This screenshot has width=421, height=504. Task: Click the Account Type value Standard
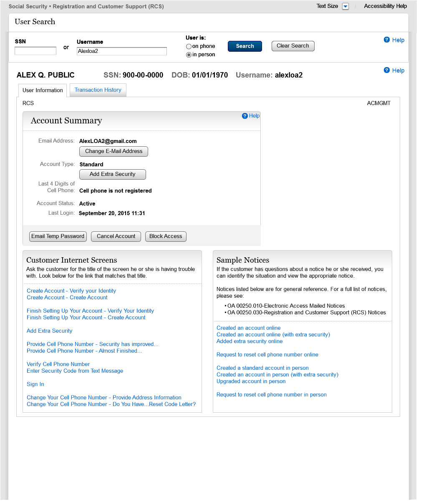91,165
